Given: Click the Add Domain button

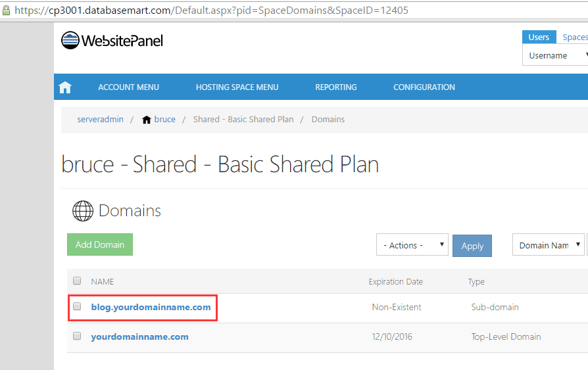Looking at the screenshot, I should click(x=100, y=244).
